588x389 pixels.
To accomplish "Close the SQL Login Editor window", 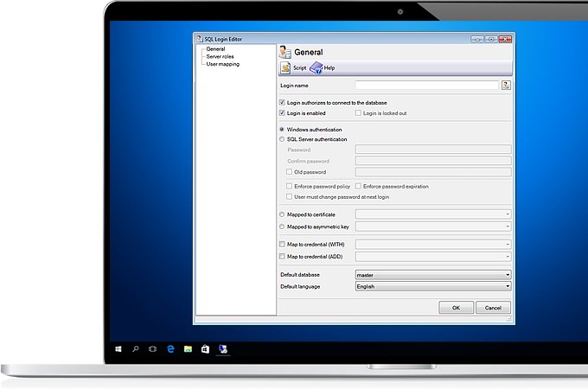I will point(505,39).
